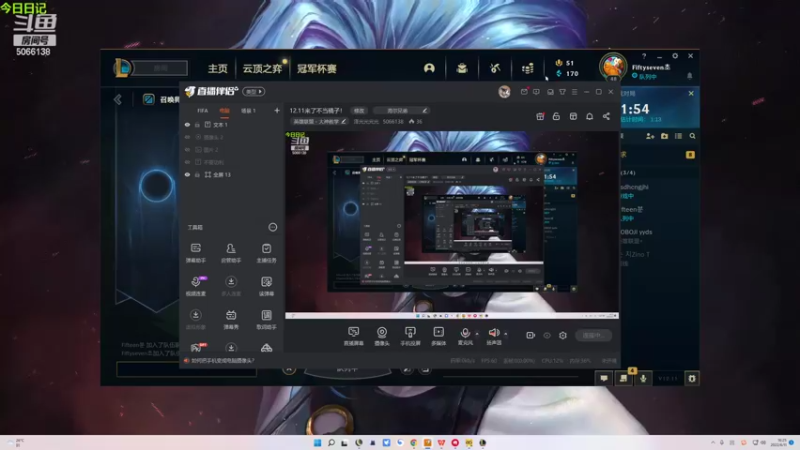Open mail messages icon in 直播伴侣 titlebar
The height and width of the screenshot is (450, 800).
pos(524,92)
